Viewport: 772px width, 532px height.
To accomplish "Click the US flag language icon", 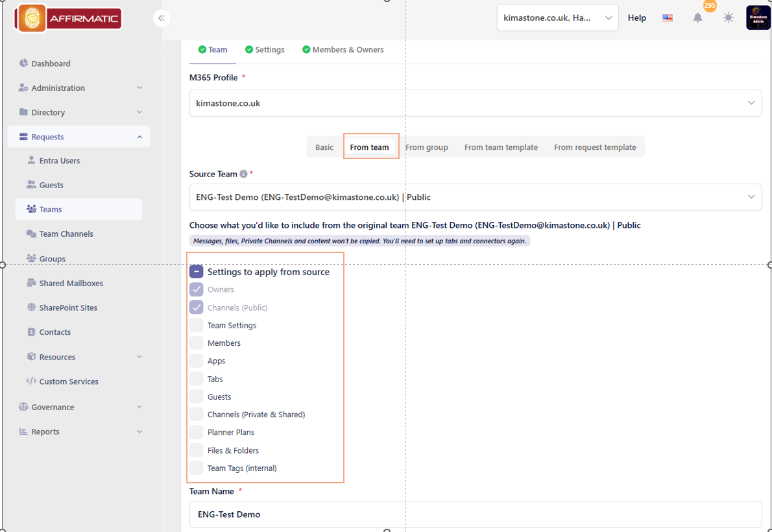I will pyautogui.click(x=668, y=18).
